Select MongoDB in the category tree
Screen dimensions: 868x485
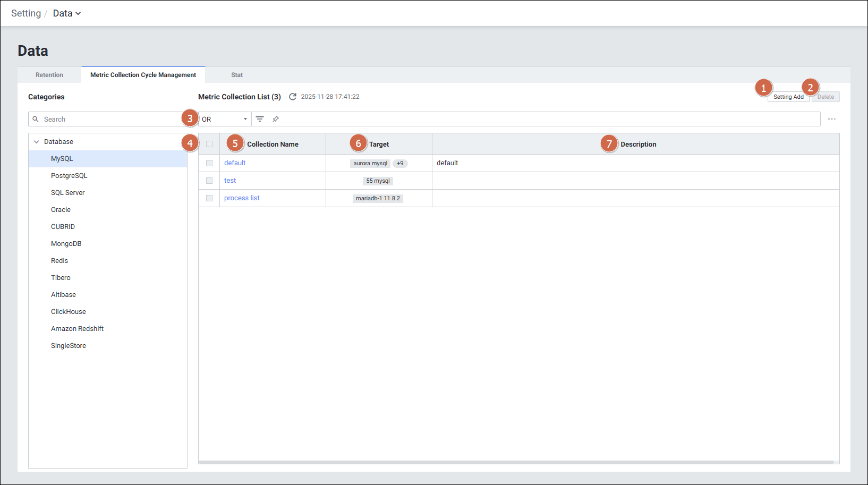[66, 244]
